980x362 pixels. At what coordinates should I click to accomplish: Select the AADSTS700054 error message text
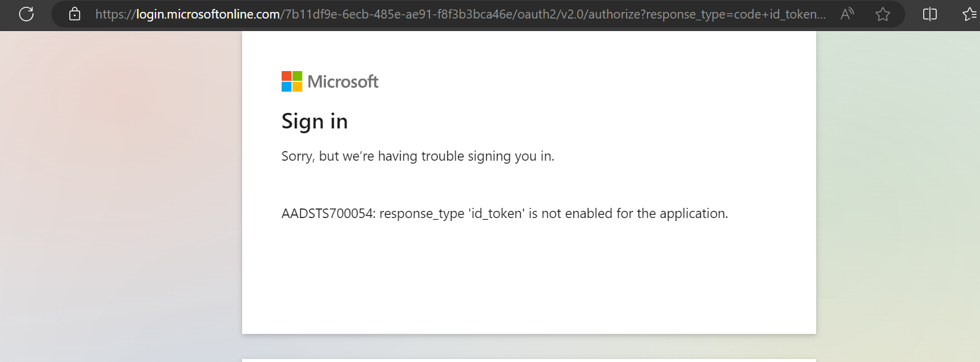pos(505,213)
